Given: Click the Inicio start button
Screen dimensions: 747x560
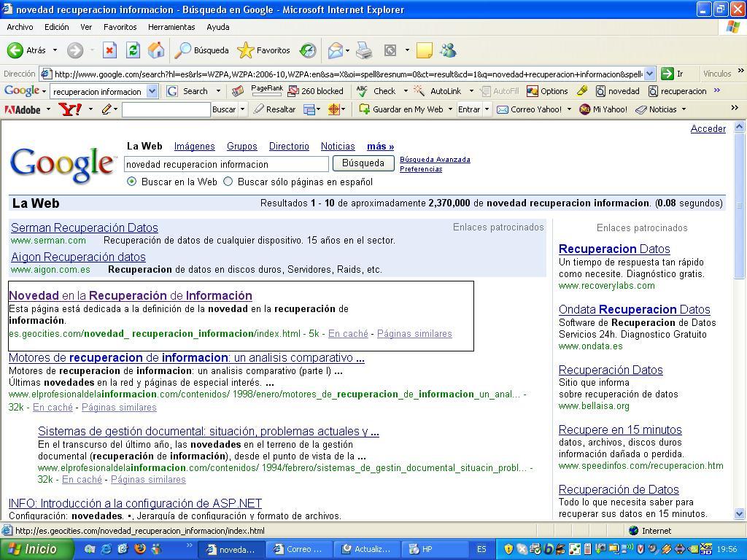Looking at the screenshot, I should coord(37,549).
